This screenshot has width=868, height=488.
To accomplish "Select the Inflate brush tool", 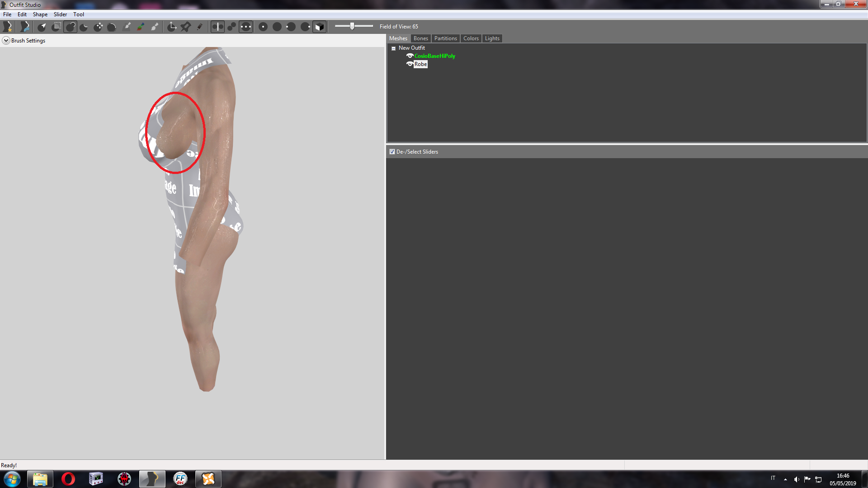I will click(x=70, y=27).
